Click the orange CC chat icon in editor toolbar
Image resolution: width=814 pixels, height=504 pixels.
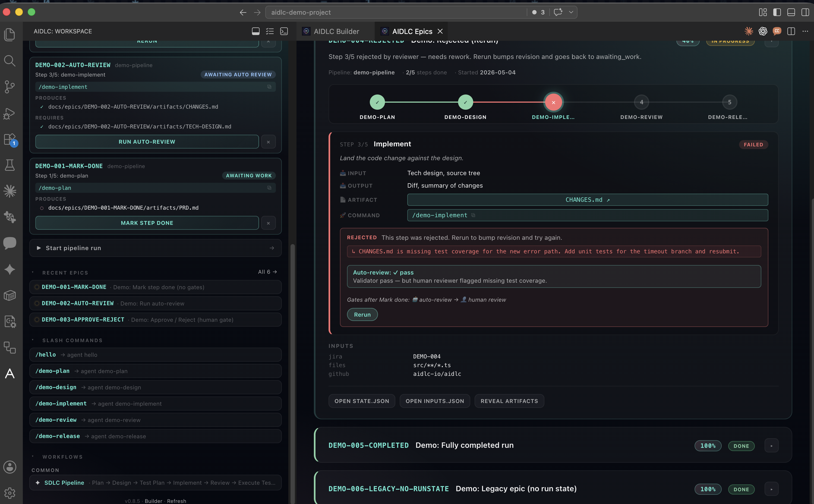(777, 31)
